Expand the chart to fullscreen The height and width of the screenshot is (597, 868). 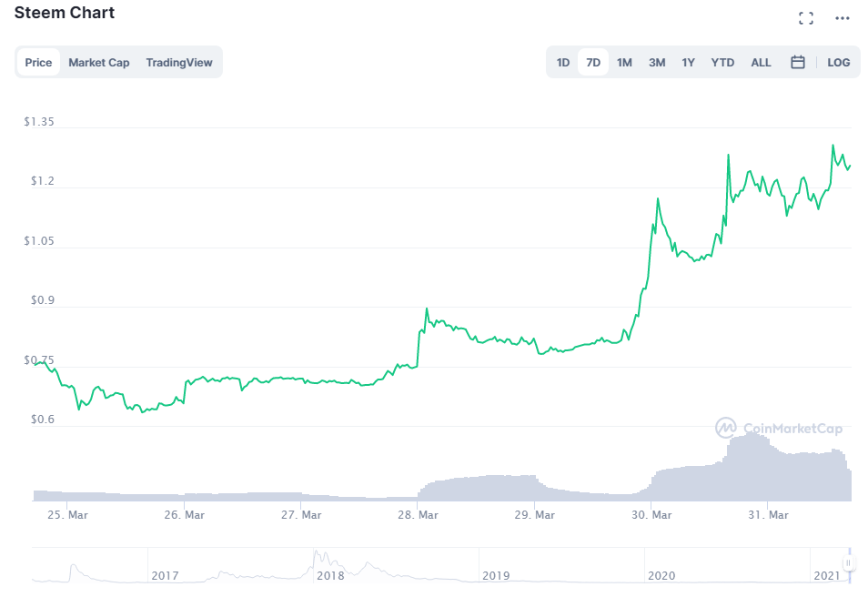click(805, 18)
